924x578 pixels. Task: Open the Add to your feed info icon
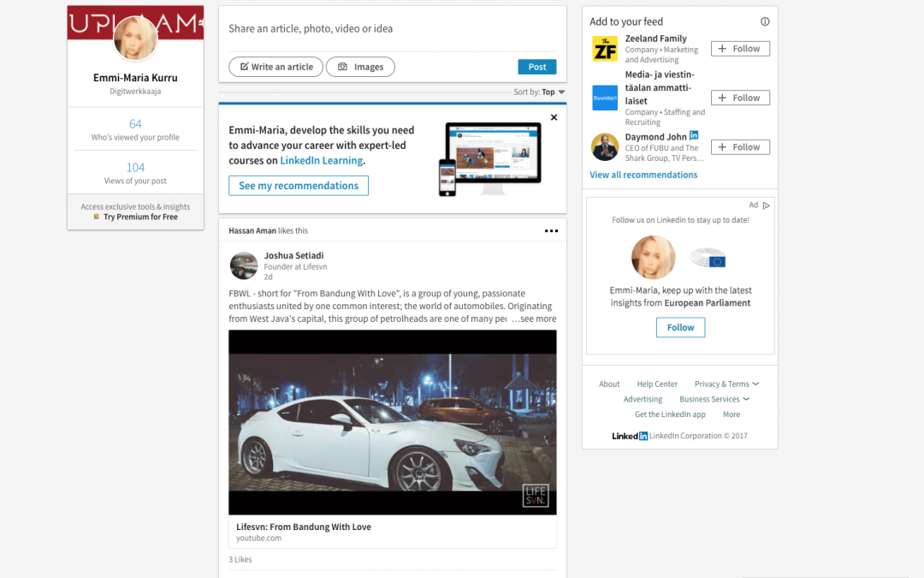click(x=765, y=21)
